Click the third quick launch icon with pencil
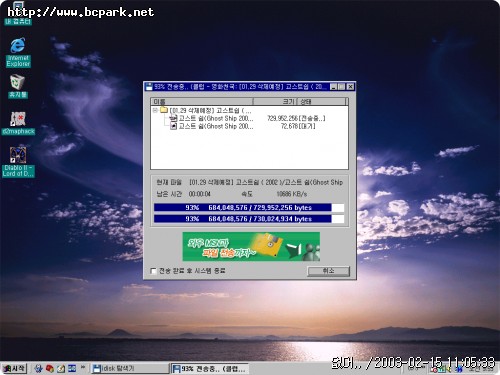Image resolution: width=500 pixels, height=375 pixels. point(61,368)
